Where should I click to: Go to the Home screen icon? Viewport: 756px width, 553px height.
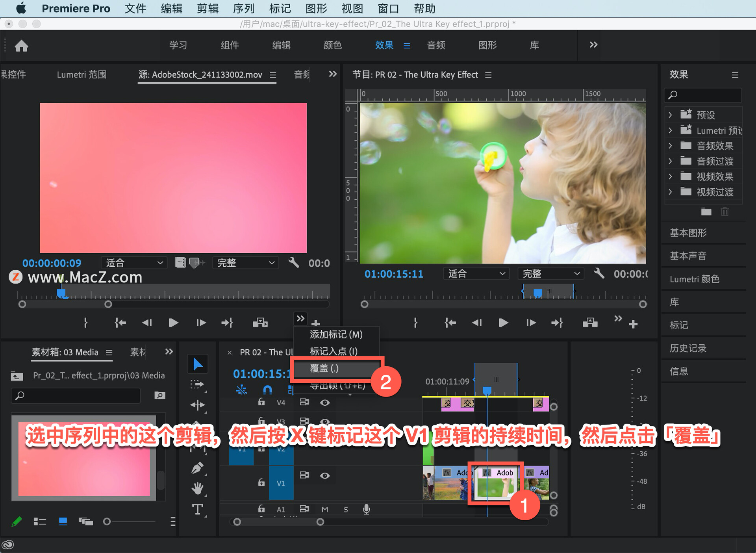(x=21, y=46)
